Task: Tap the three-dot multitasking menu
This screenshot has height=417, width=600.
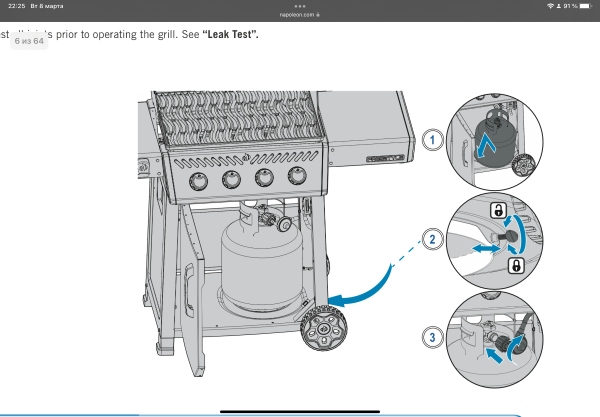Action: click(x=300, y=5)
